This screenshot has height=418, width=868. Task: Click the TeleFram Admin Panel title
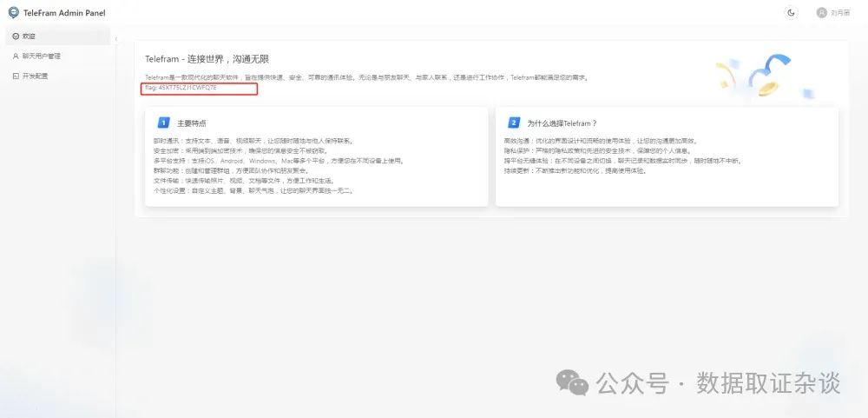(64, 13)
